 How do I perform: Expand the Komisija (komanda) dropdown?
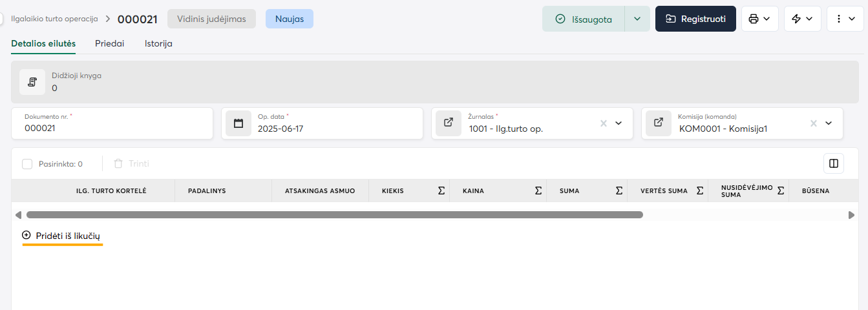click(x=829, y=123)
